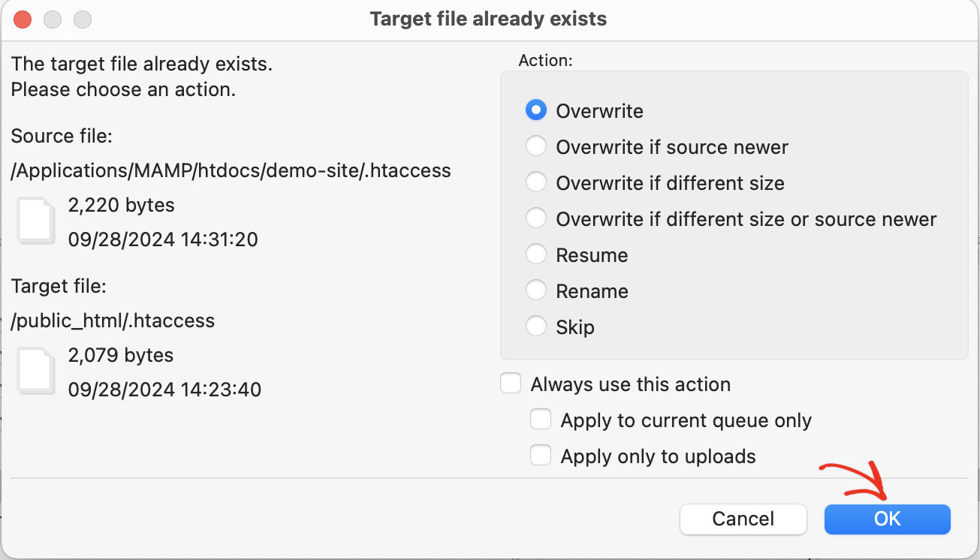Screen dimensions: 980x560
Task: Click the Target file already exists title
Action: click(x=488, y=19)
